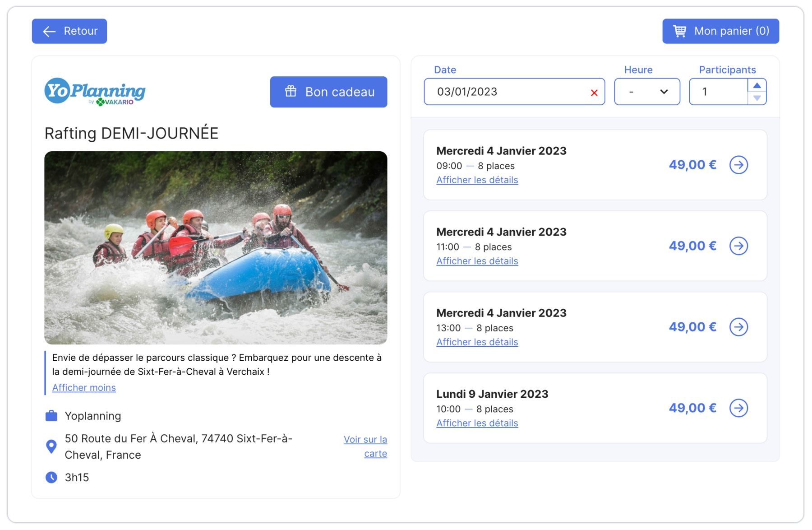
Task: Click the description starting 'Envie de dépasser'
Action: 217,365
